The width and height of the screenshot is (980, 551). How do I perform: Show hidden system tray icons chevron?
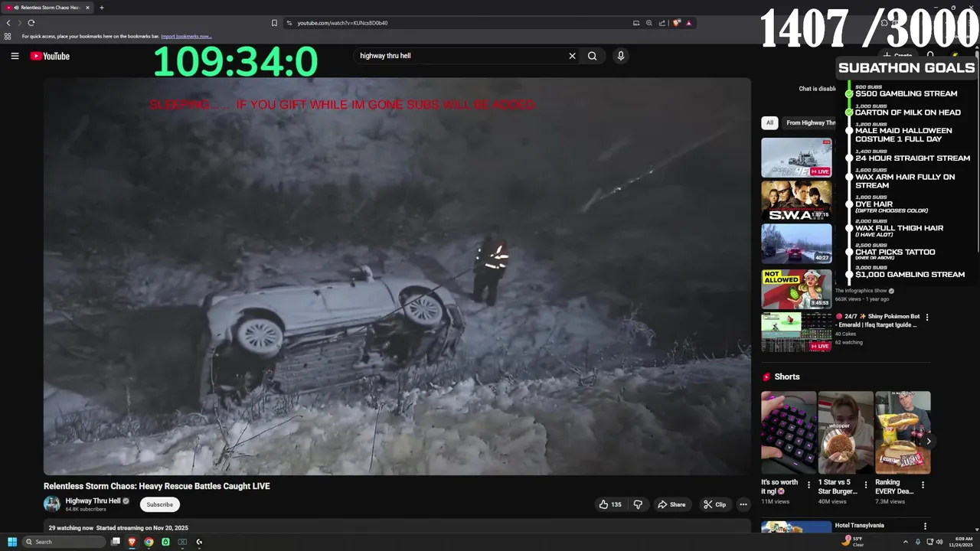click(905, 542)
